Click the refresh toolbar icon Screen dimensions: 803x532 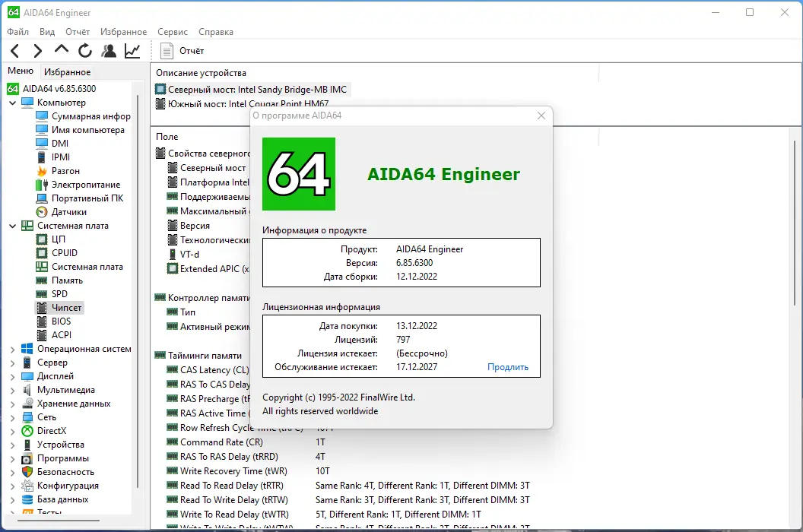84,50
